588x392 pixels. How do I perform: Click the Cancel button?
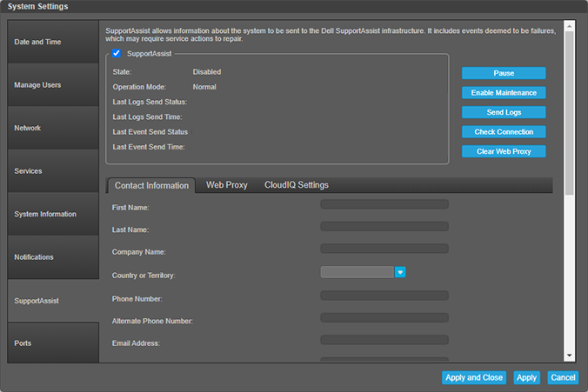click(563, 377)
